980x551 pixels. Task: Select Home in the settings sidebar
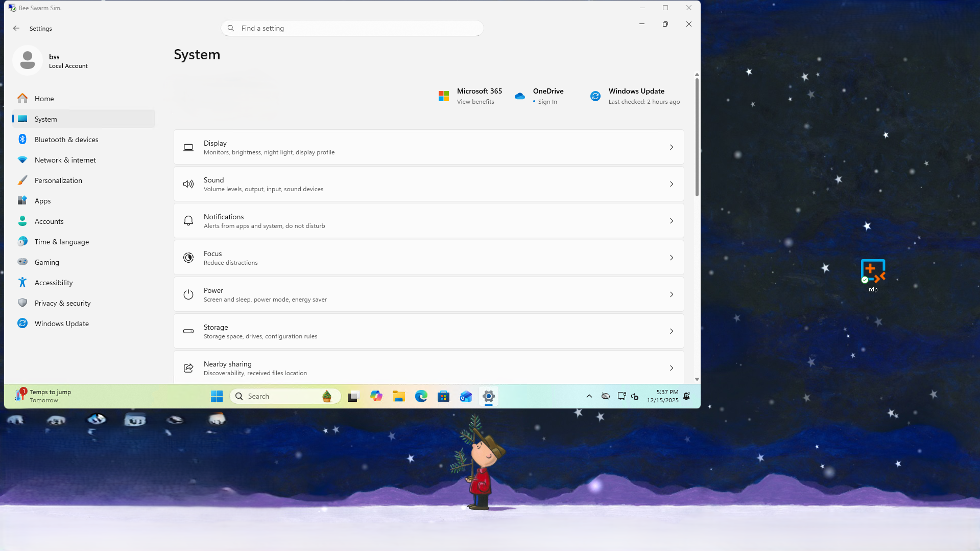(44, 98)
